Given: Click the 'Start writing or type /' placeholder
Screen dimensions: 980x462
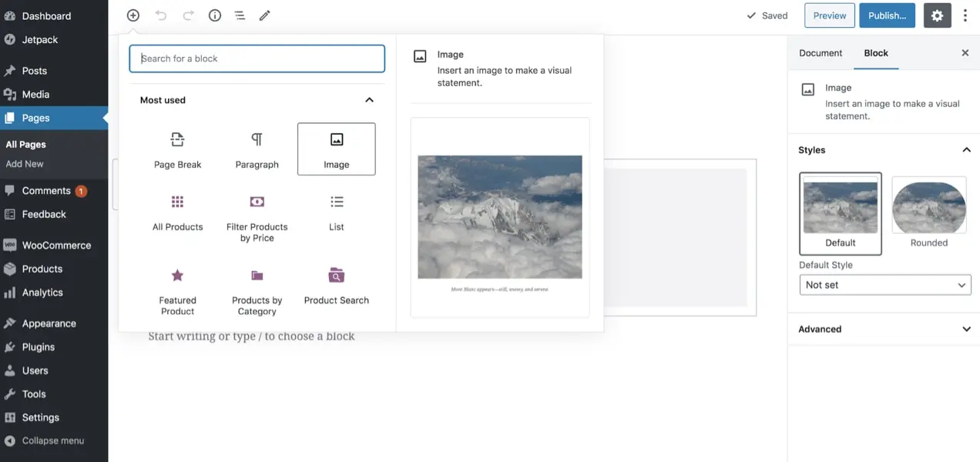Looking at the screenshot, I should pyautogui.click(x=251, y=336).
